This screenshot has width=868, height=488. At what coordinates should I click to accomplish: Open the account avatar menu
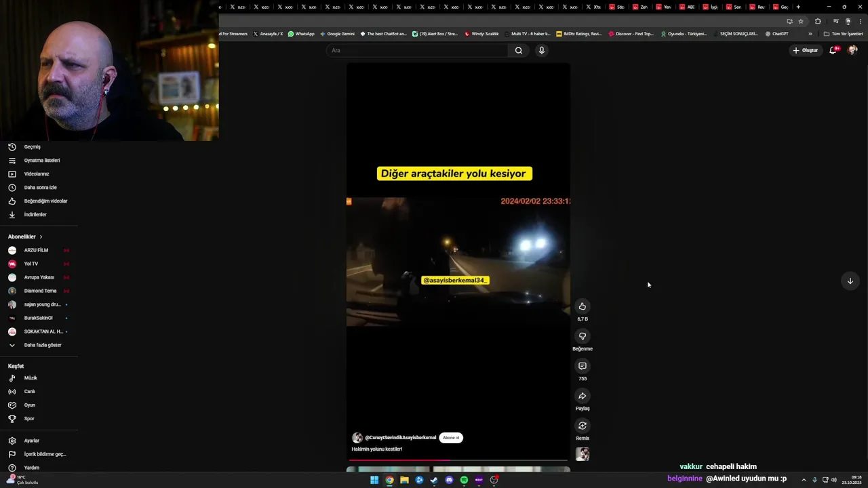(x=852, y=50)
